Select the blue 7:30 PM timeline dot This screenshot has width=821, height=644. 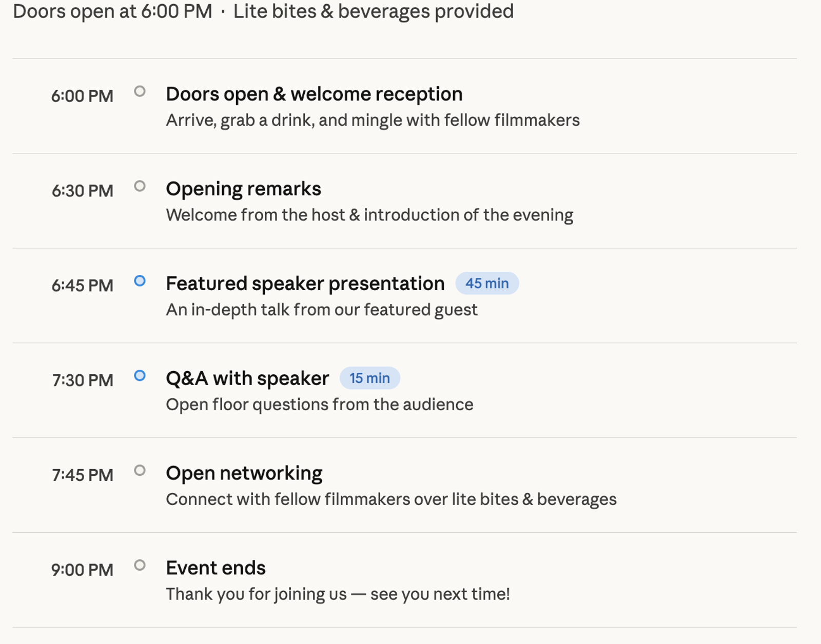coord(140,376)
